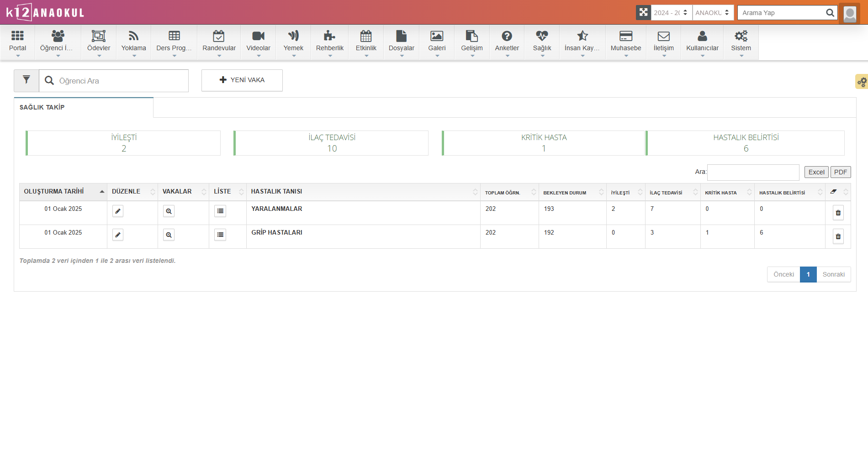Go to Önceki page
868x466 pixels.
click(x=783, y=274)
